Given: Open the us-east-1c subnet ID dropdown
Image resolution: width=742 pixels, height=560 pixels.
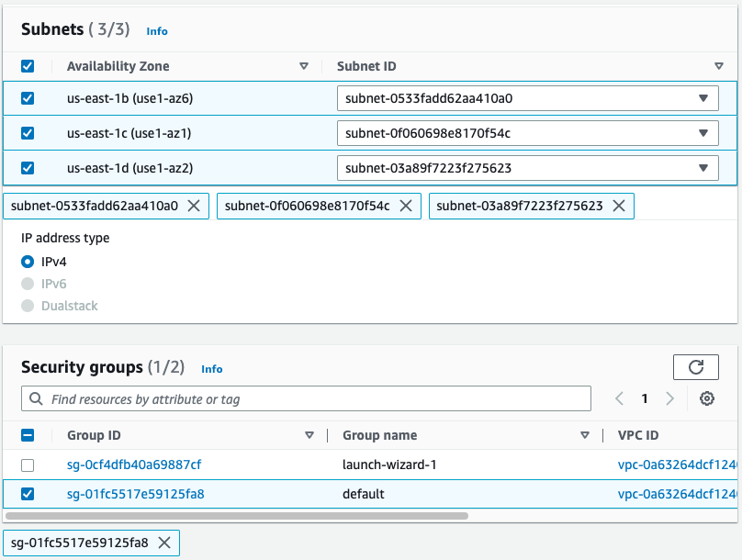Looking at the screenshot, I should [703, 133].
